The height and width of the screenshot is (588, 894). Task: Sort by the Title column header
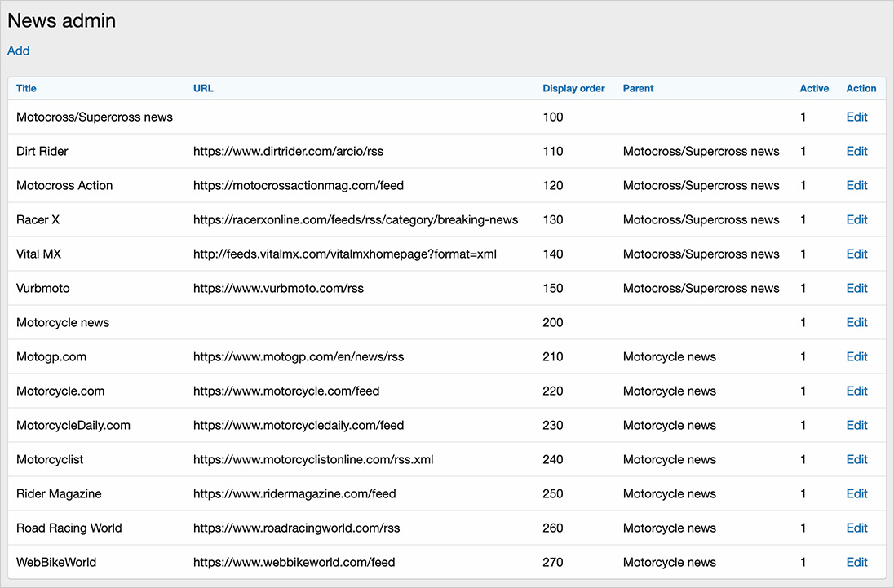[x=26, y=88]
